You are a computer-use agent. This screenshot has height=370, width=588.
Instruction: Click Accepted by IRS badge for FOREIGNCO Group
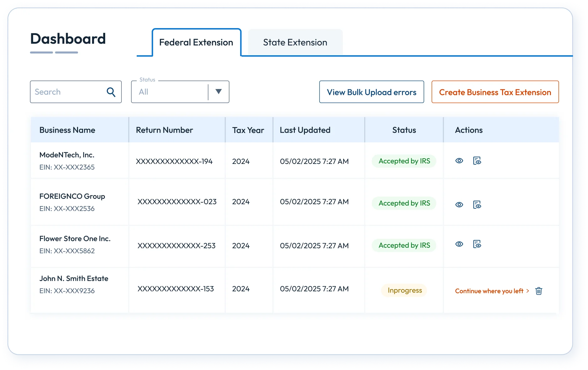(404, 203)
